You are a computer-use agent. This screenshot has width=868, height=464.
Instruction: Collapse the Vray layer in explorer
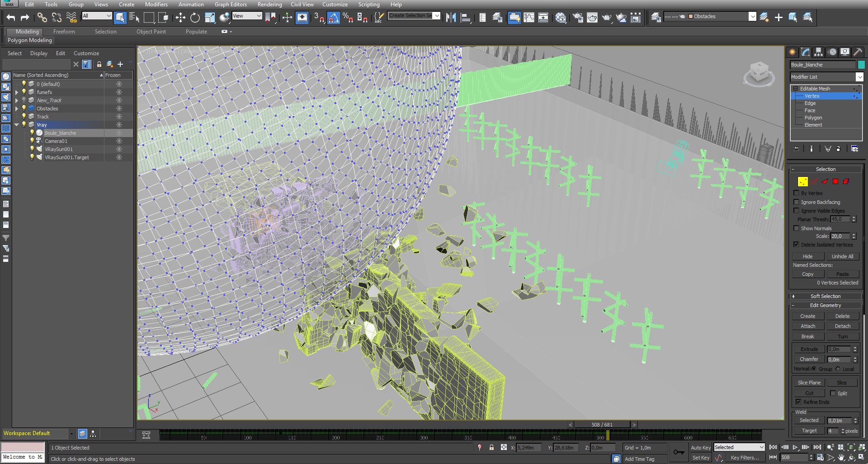(17, 125)
